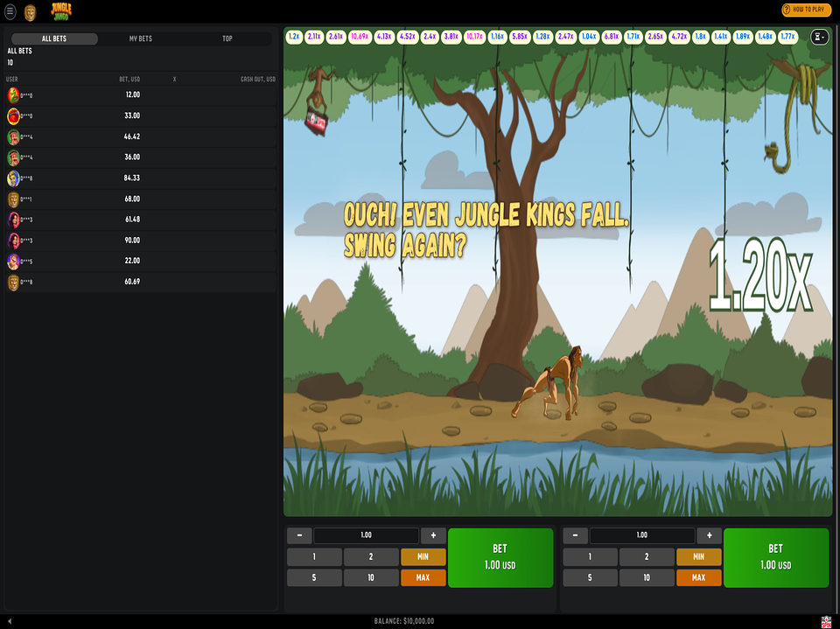The width and height of the screenshot is (840, 629).
Task: Decrease right bet amount with minus button
Action: pyautogui.click(x=575, y=535)
